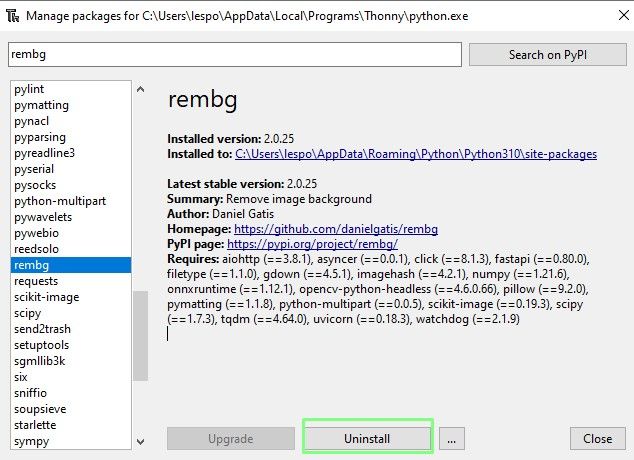Click the Thonny window title bar icon

pos(12,15)
